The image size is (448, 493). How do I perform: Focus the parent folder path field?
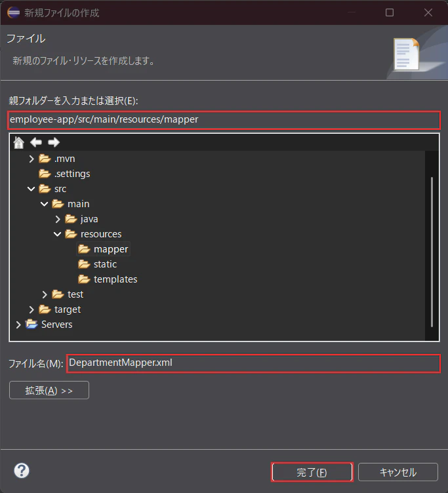pyautogui.click(x=224, y=120)
